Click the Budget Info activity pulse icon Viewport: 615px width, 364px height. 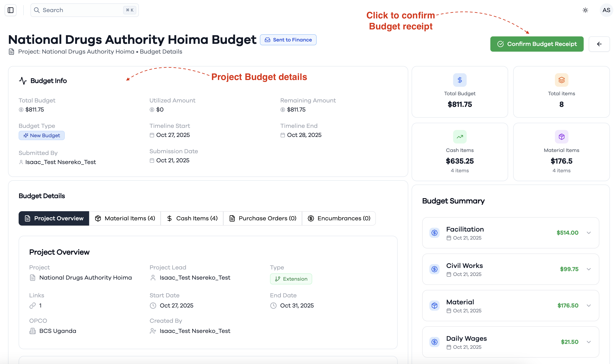tap(23, 81)
